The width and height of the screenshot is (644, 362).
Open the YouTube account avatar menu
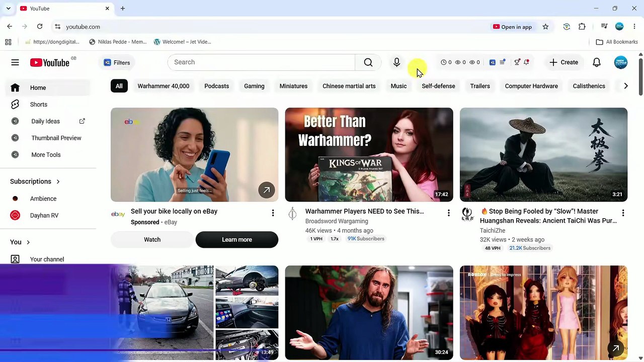[621, 62]
